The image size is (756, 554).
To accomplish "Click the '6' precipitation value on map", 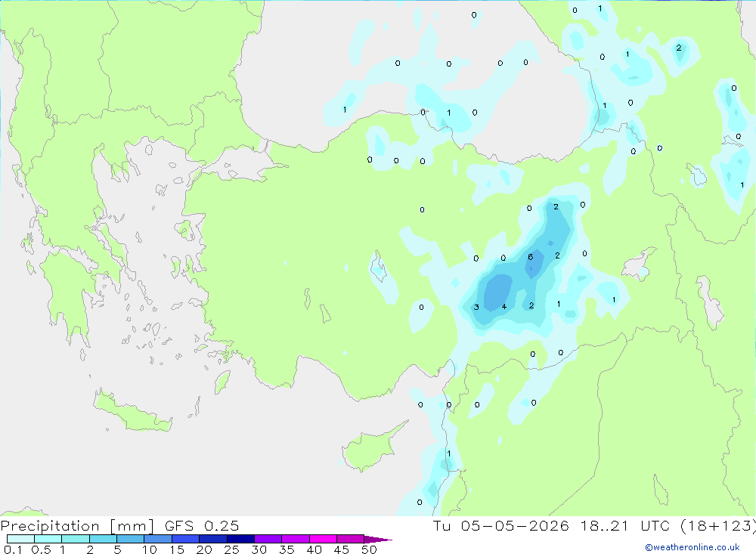I will coord(531,257).
